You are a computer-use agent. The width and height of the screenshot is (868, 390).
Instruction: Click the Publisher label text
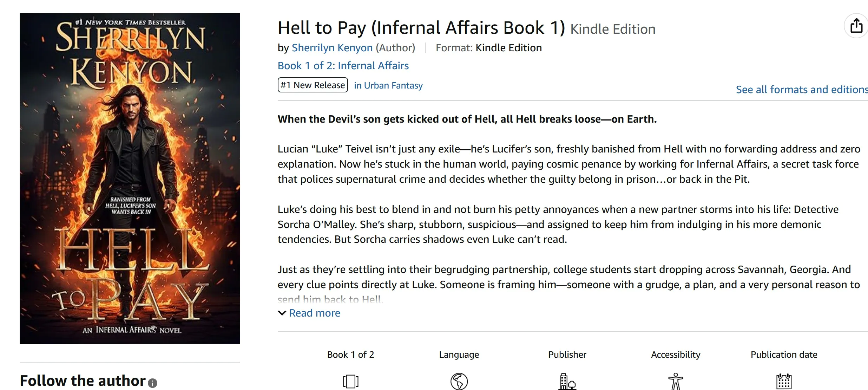pos(567,355)
